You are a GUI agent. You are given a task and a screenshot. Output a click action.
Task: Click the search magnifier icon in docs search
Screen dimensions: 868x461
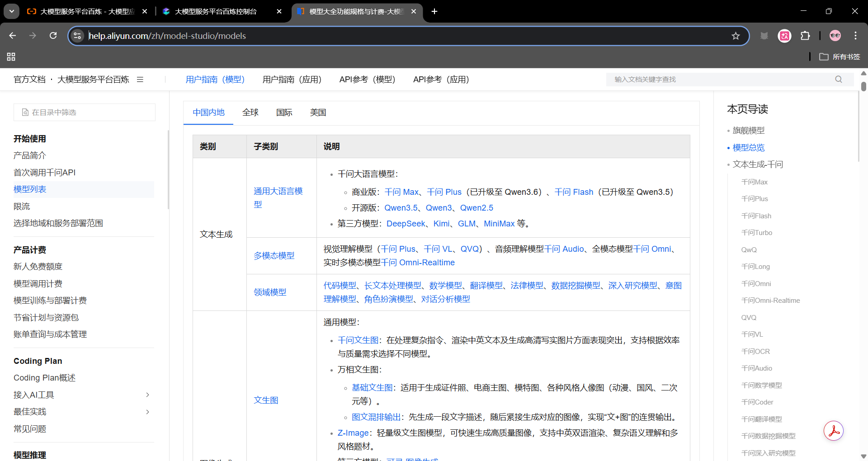(x=839, y=79)
